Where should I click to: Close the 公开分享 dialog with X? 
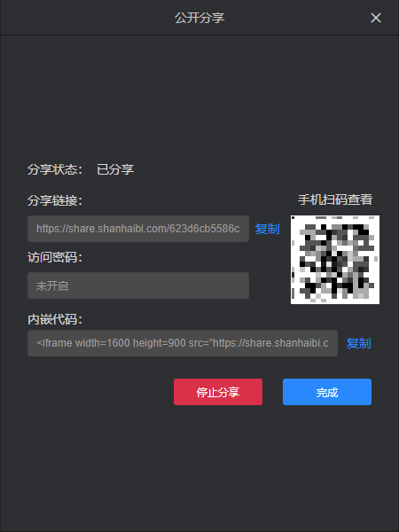click(x=376, y=18)
